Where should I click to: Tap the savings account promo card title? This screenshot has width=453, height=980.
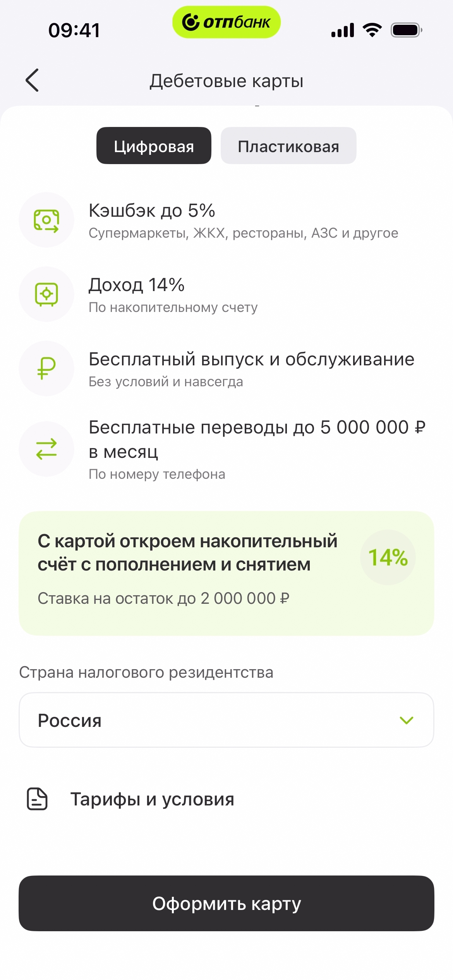click(x=187, y=553)
